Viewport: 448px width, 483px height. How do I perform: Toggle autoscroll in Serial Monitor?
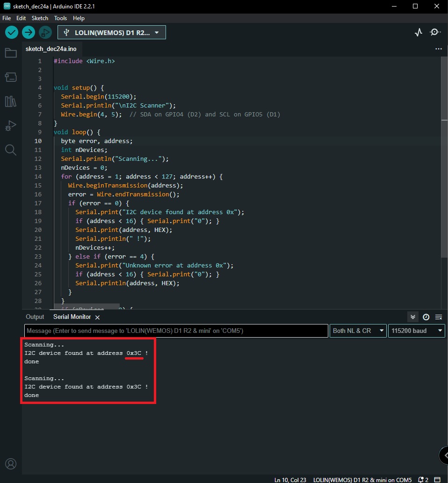click(x=413, y=317)
